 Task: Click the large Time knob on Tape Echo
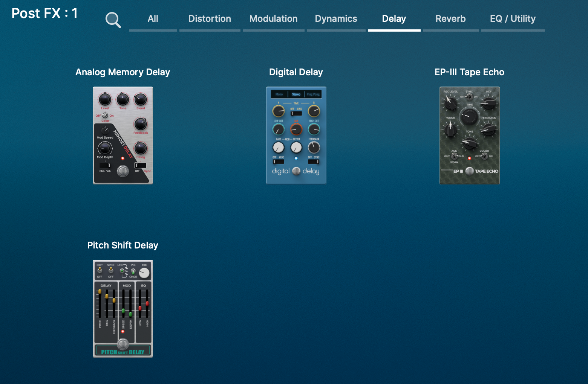469,116
